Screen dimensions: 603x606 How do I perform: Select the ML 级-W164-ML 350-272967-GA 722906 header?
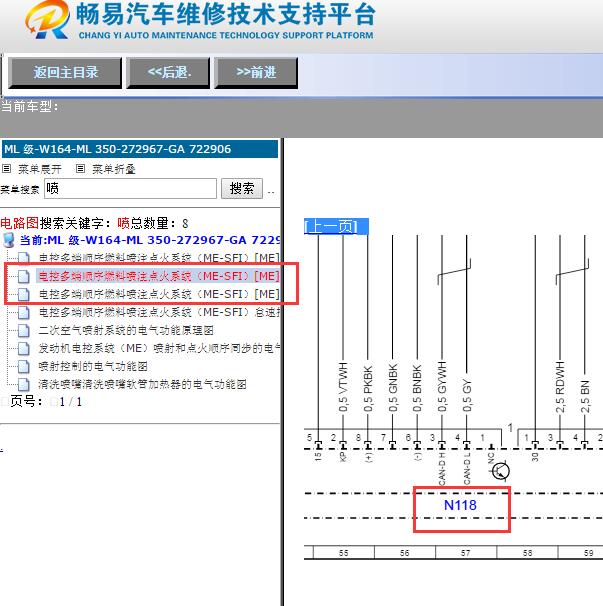click(140, 149)
